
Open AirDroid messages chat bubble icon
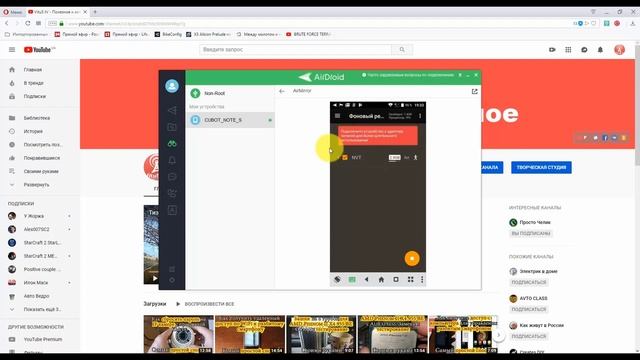pyautogui.click(x=172, y=177)
